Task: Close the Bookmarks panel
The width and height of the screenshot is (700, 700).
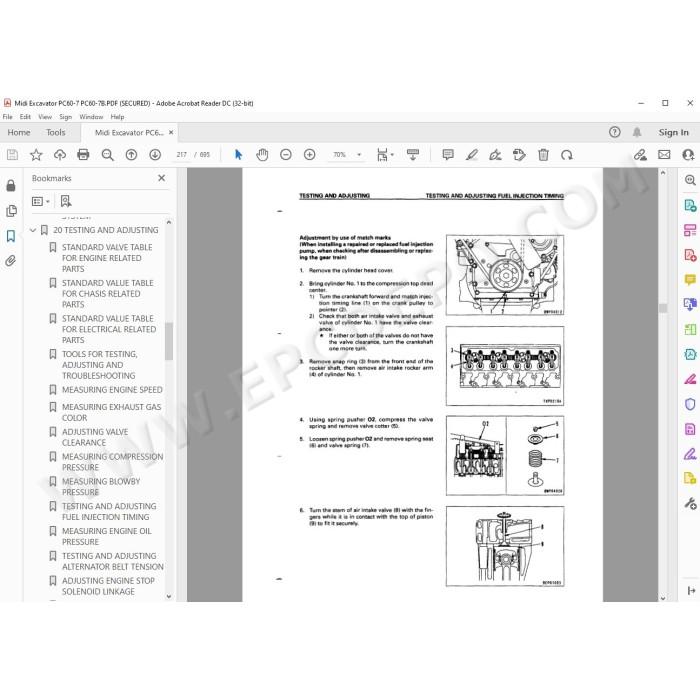Action: click(x=162, y=178)
